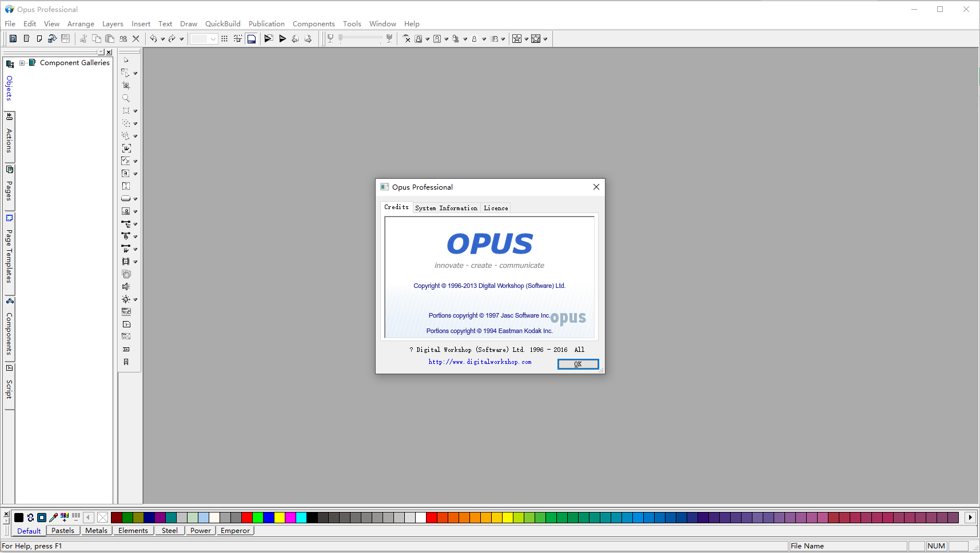Click the save disk icon in toolbar
The image size is (980, 553).
click(x=66, y=39)
